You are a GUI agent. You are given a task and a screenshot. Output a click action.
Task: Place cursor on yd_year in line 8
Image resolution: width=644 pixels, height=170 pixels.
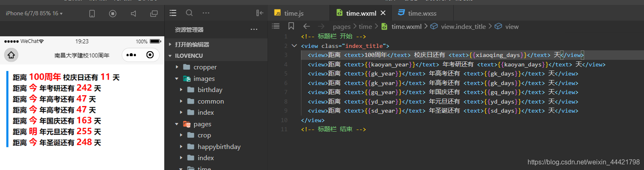click(384, 102)
